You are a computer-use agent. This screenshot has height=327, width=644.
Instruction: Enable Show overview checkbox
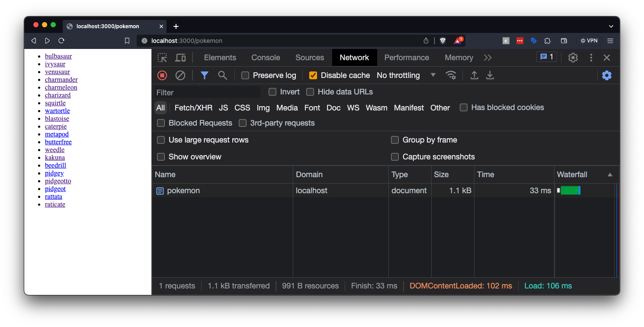[x=161, y=157]
